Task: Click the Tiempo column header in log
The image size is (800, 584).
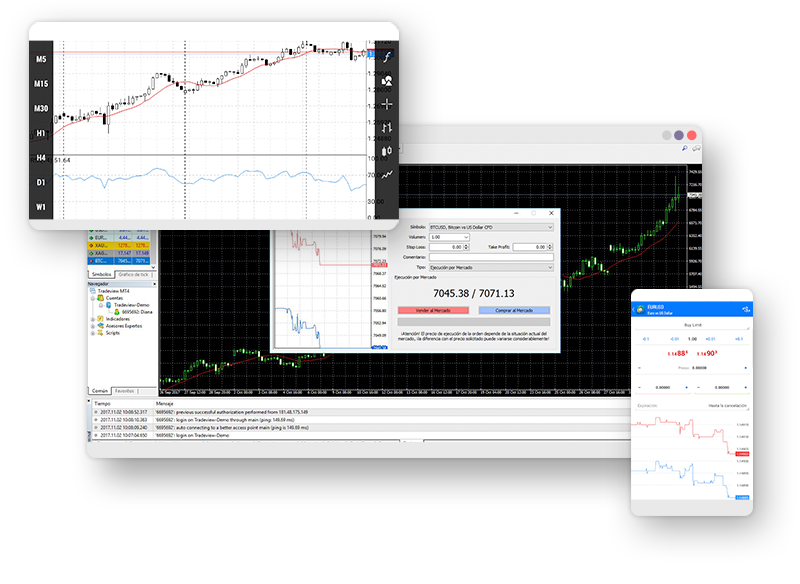Action: (102, 403)
